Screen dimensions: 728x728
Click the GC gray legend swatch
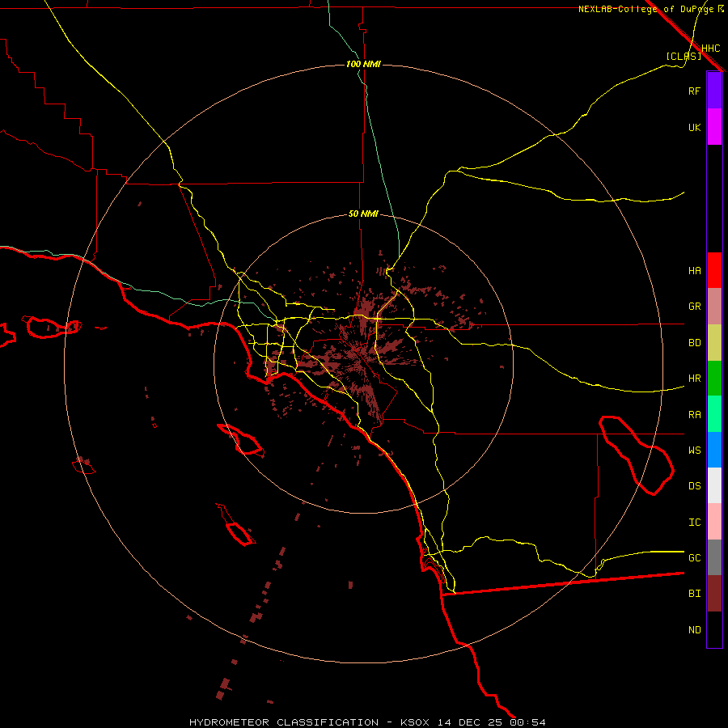714,557
